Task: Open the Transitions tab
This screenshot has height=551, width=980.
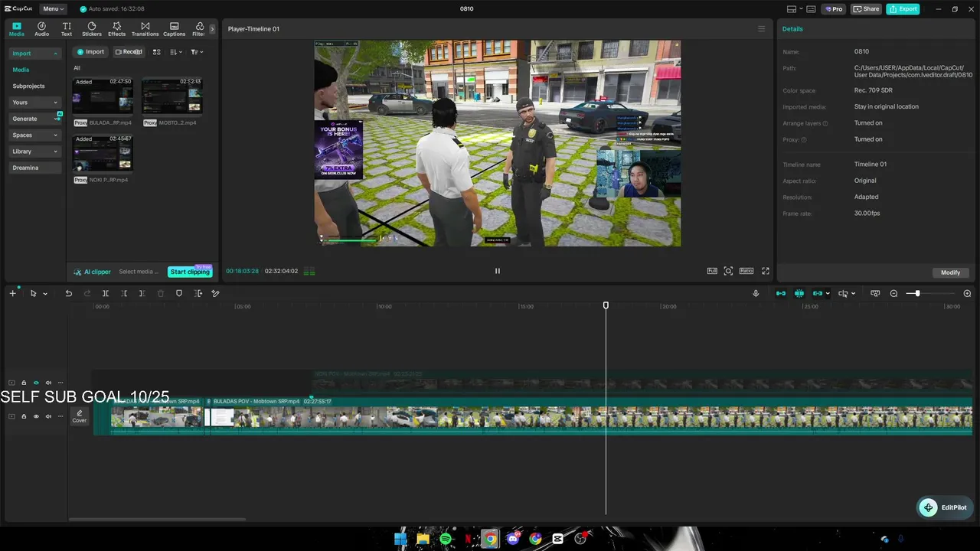Action: pos(145,29)
